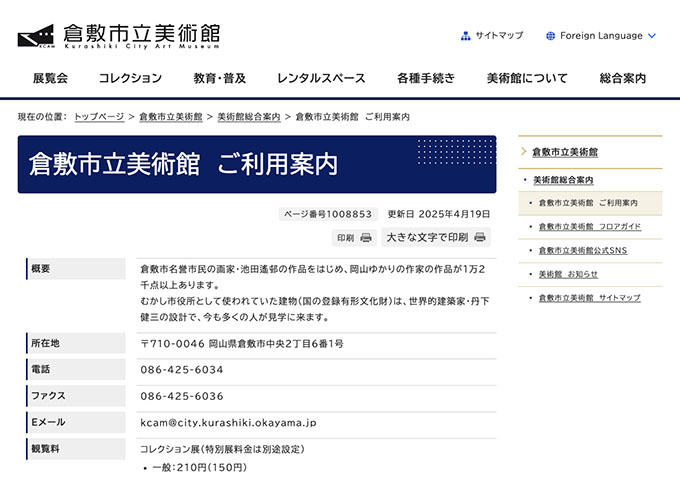This screenshot has height=480, width=680.
Task: Open the コレクション menu
Action: (130, 78)
